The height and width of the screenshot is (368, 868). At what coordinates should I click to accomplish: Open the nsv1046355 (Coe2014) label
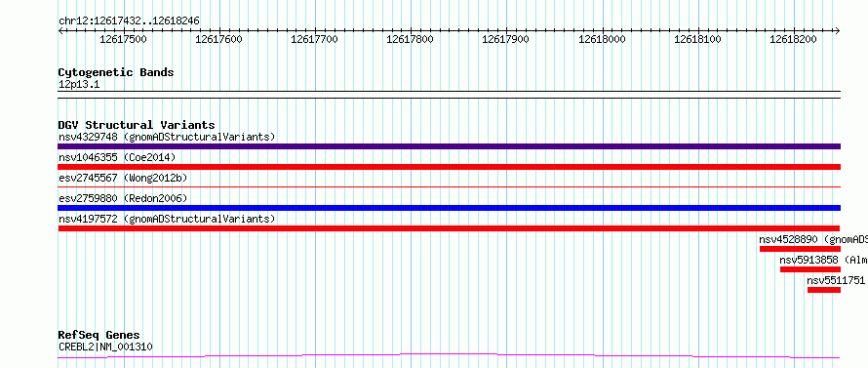(117, 157)
